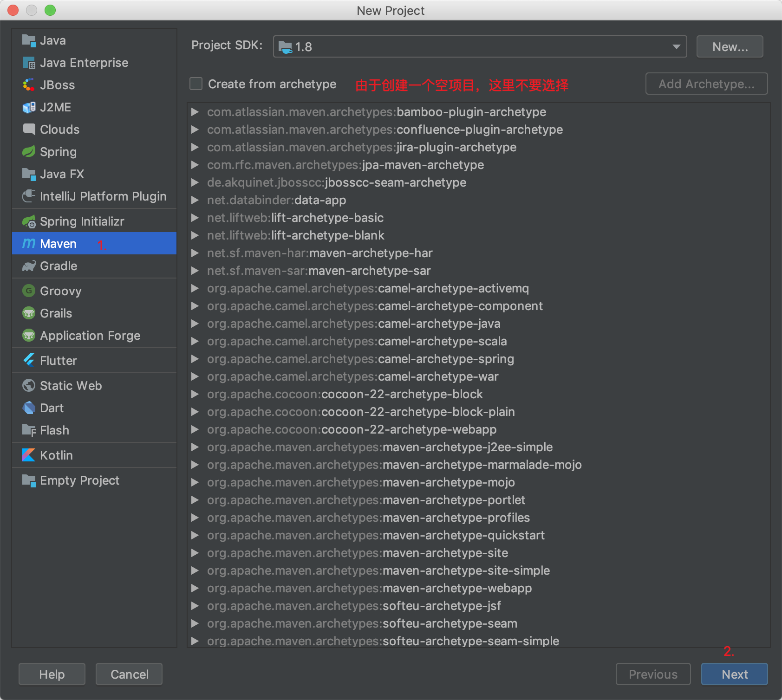Select Java Enterprise project type label
782x700 pixels.
coord(84,63)
